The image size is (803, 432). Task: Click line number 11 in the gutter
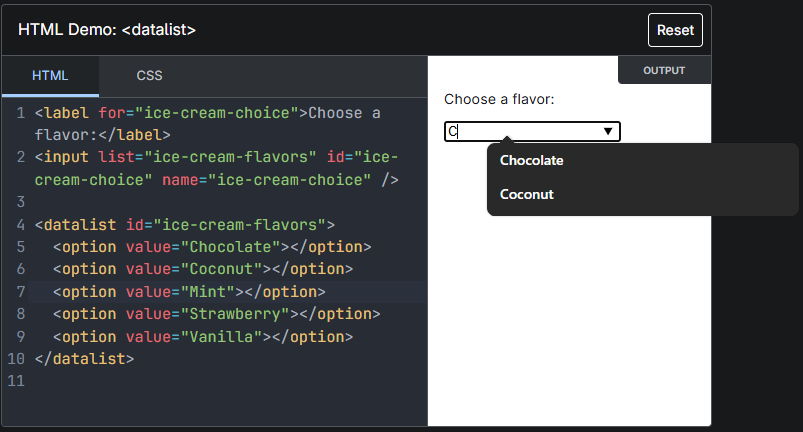tap(16, 381)
